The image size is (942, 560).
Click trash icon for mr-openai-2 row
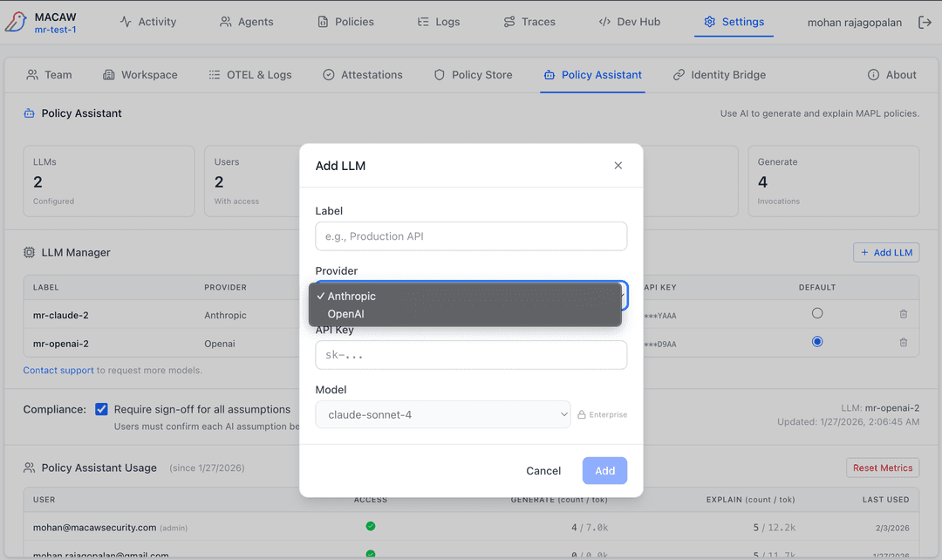pyautogui.click(x=904, y=343)
